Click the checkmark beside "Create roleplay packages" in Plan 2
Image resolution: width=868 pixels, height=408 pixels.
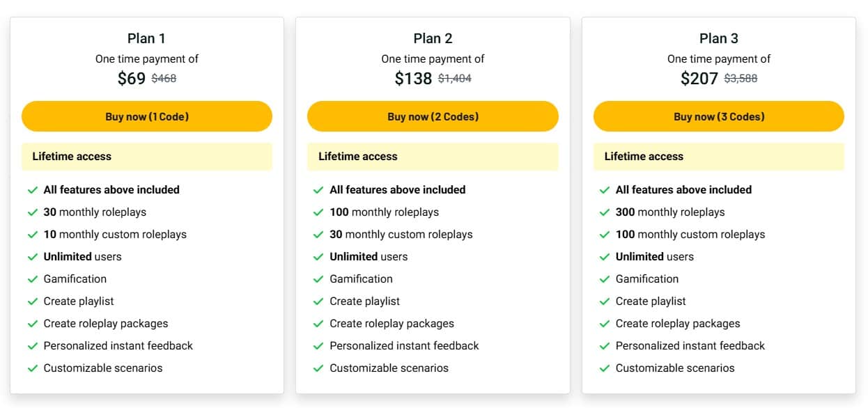318,323
